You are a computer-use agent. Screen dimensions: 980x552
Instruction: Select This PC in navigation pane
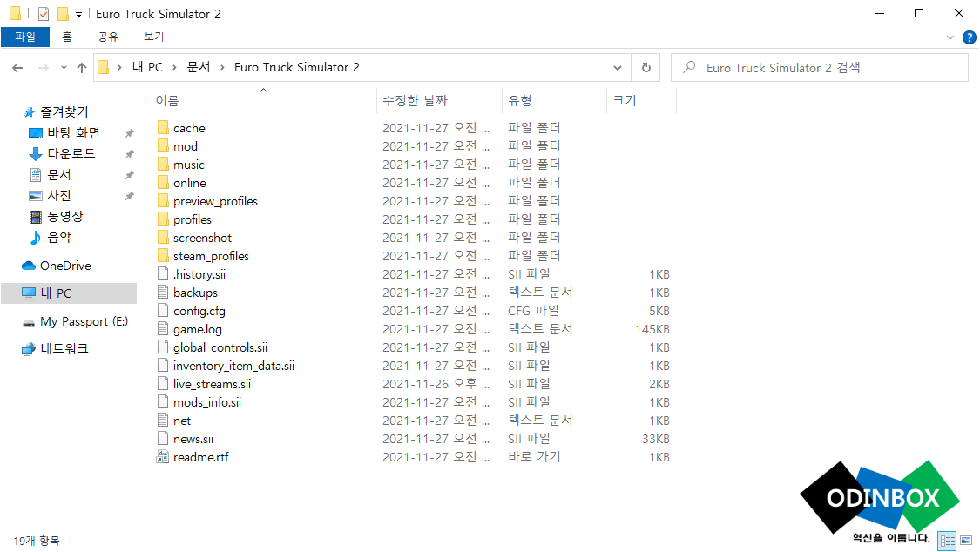click(56, 293)
